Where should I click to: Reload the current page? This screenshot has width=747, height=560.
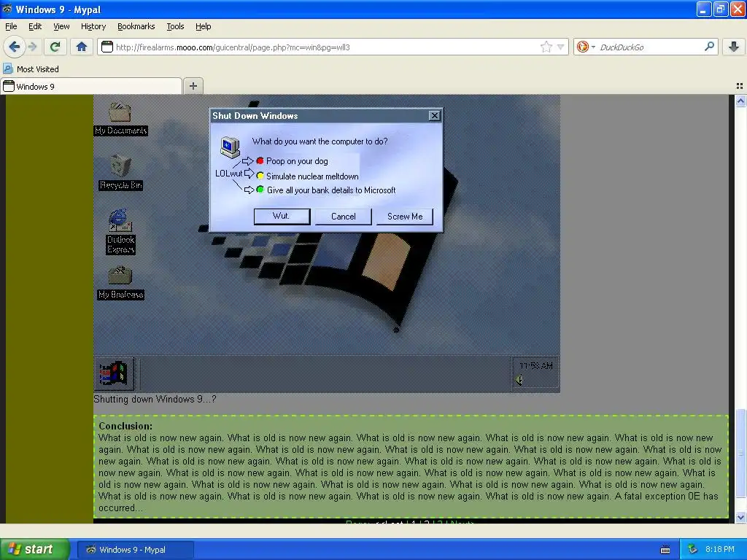click(55, 47)
